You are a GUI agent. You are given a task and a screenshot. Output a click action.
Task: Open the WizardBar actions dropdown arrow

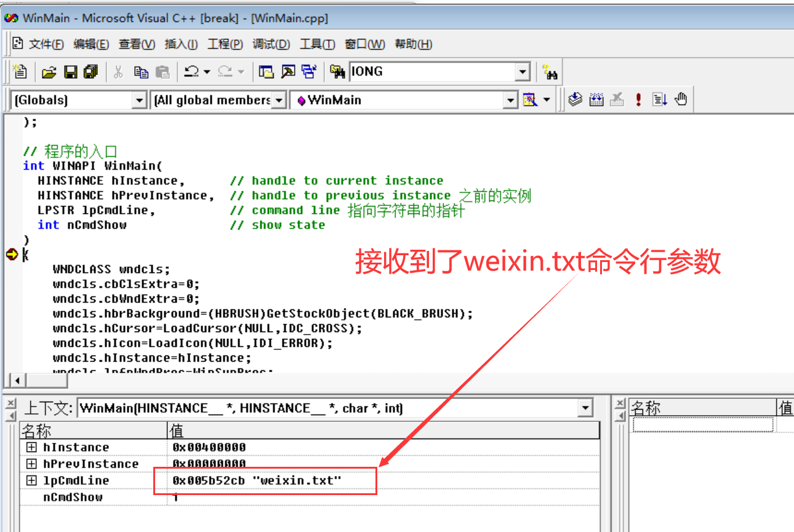(x=547, y=100)
